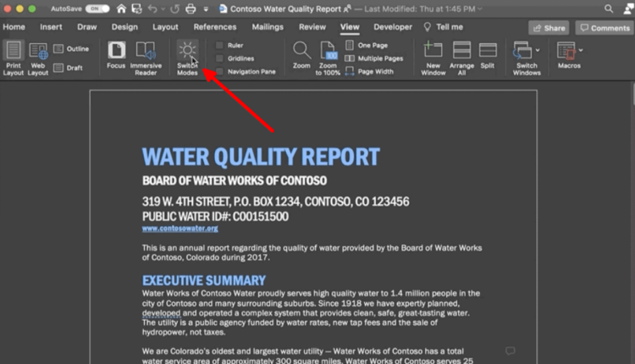
Task: Click the EXECUTIVE SUMMARY heading
Action: click(x=204, y=280)
